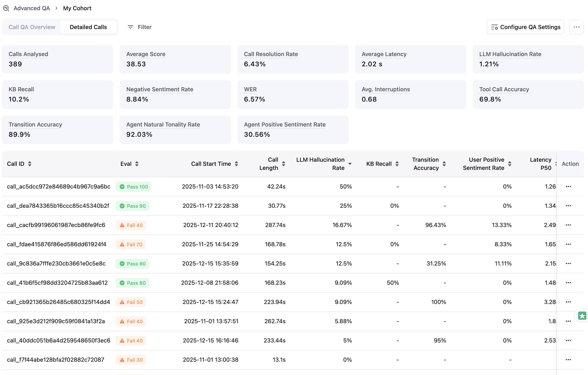Click the sort control on KB Recall column

(397, 164)
